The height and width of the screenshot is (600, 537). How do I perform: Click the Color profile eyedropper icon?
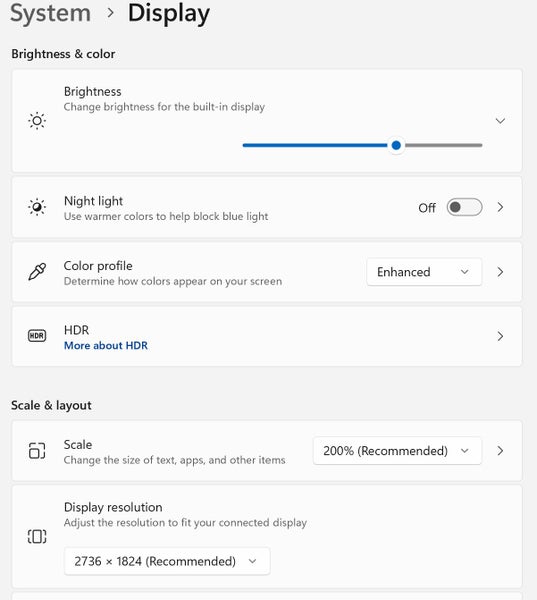click(x=37, y=272)
